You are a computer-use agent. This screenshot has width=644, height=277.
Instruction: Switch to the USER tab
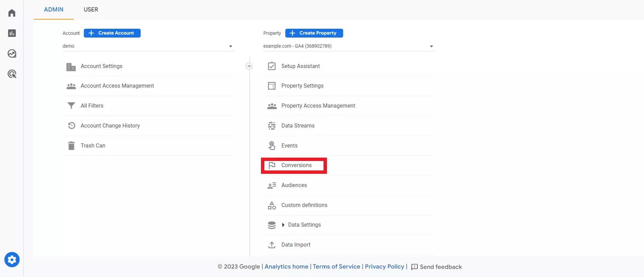coord(91,9)
